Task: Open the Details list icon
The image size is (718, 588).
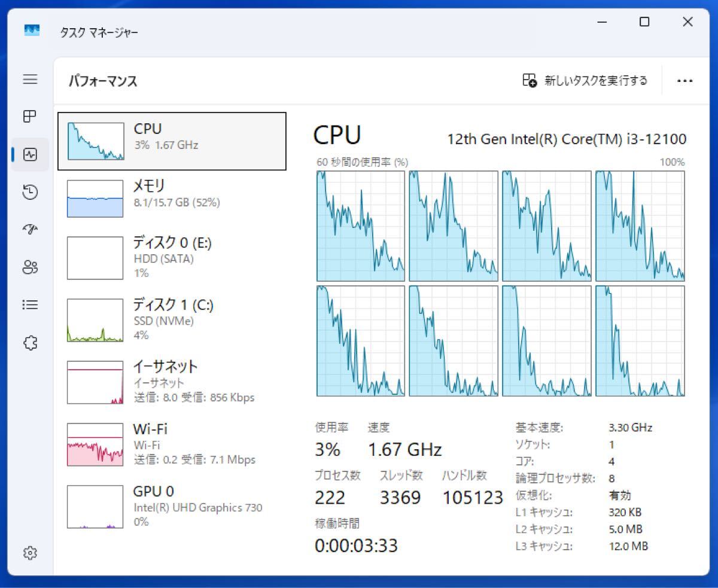Action: point(30,305)
